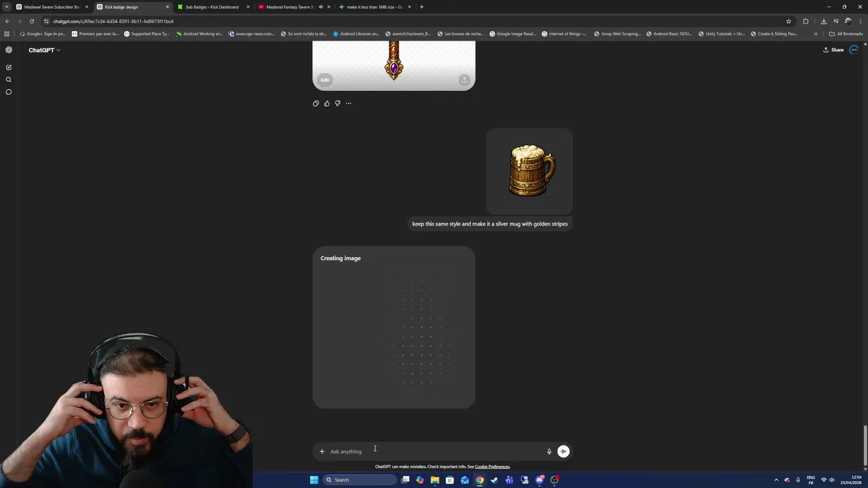Open the clock showing 12:04
This screenshot has width=868, height=488.
click(x=852, y=480)
